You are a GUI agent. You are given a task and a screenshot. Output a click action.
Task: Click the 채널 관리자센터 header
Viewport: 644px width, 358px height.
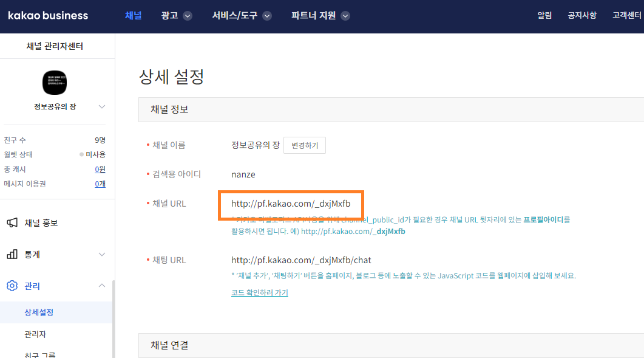coord(55,46)
